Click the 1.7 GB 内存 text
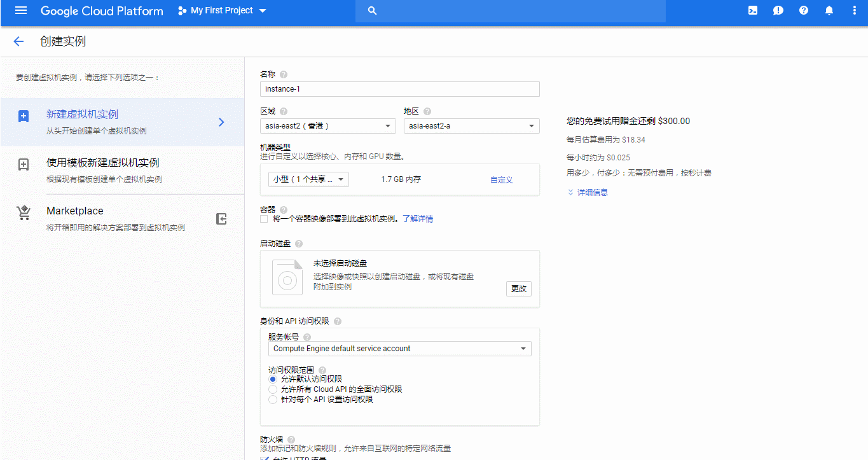 click(x=401, y=180)
